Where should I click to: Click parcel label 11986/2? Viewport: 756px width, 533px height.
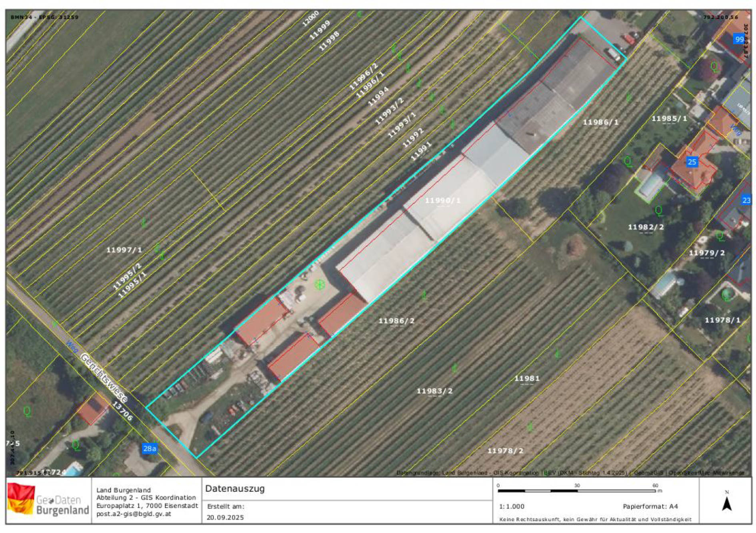click(x=396, y=321)
